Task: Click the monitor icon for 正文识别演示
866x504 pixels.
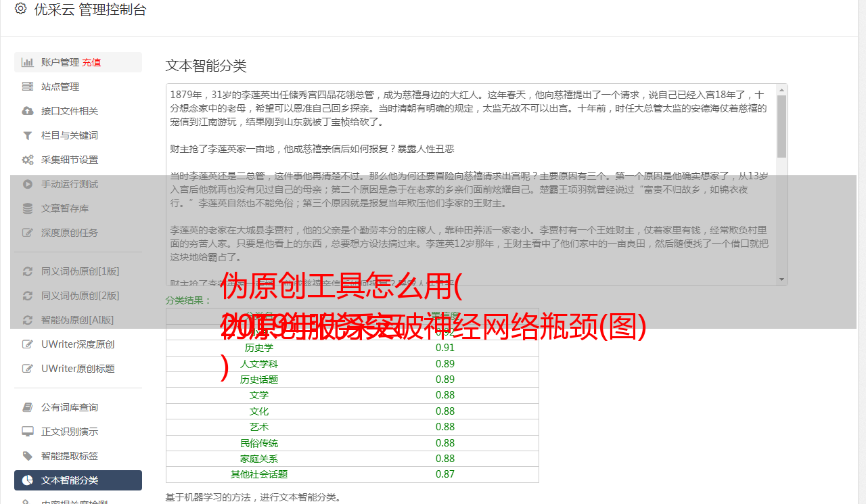Action: (28, 432)
